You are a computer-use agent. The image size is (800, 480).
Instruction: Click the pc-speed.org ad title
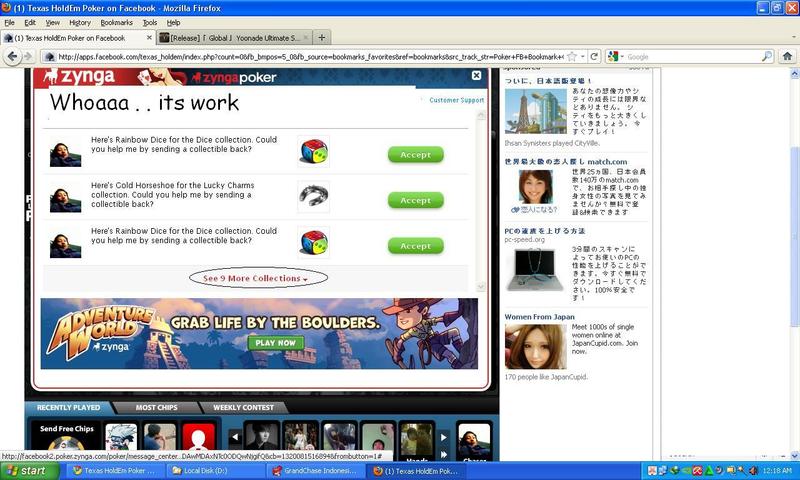pyautogui.click(x=544, y=231)
